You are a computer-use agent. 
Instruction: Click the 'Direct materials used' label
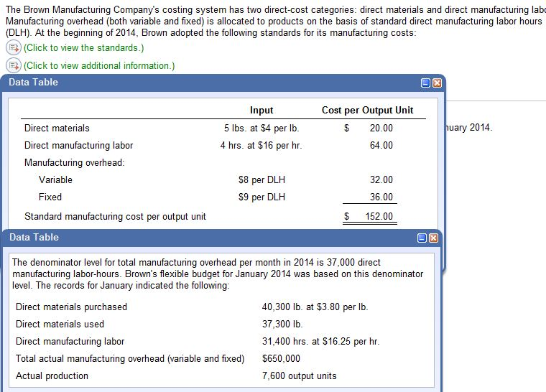[x=60, y=324]
